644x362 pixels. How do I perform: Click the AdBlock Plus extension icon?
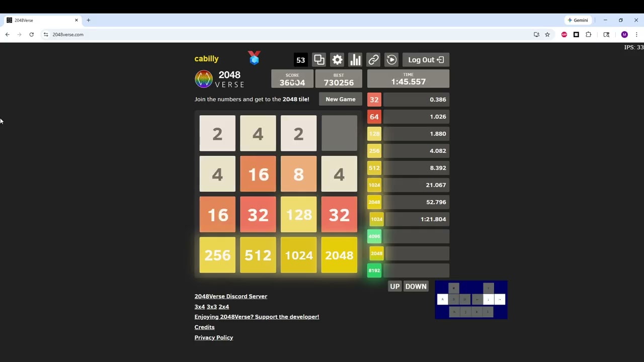[x=564, y=35]
